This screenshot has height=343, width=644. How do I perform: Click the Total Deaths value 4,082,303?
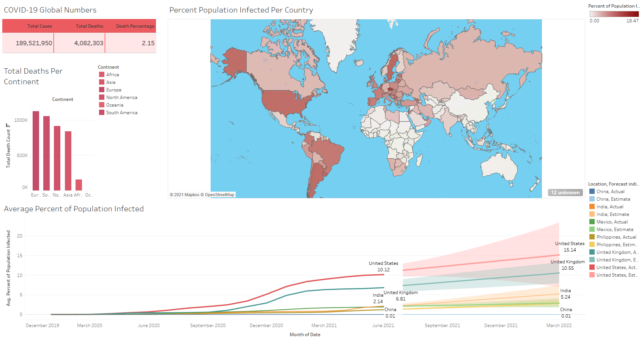[88, 43]
